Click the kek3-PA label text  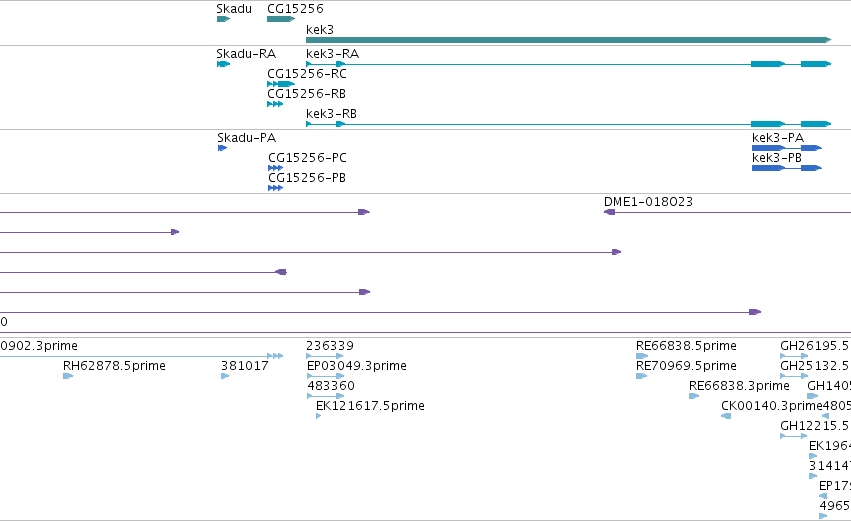coord(778,138)
